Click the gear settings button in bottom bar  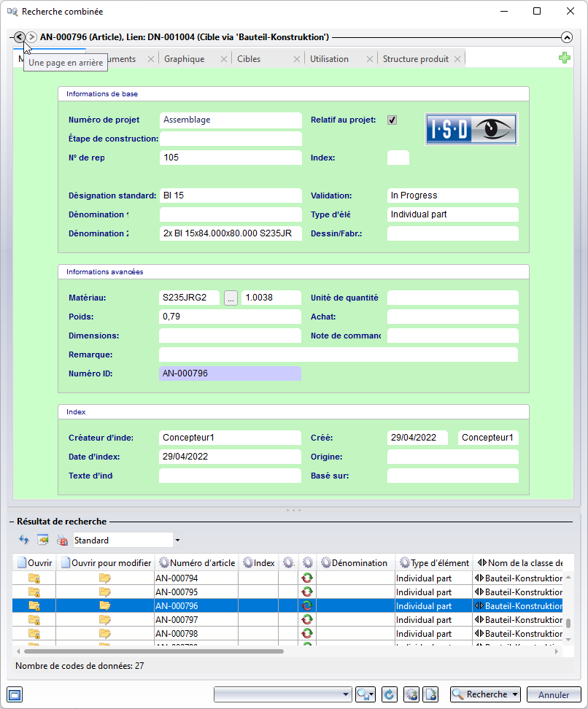click(411, 694)
